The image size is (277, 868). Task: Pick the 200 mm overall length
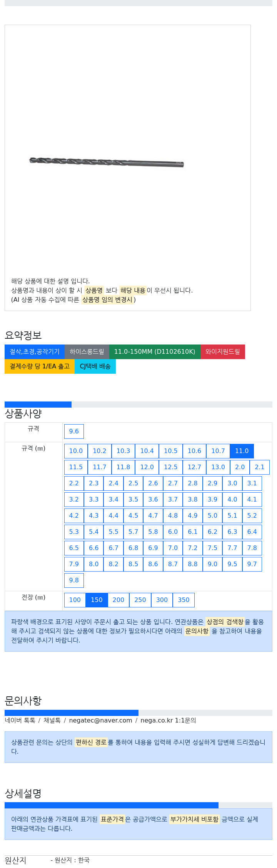(118, 600)
